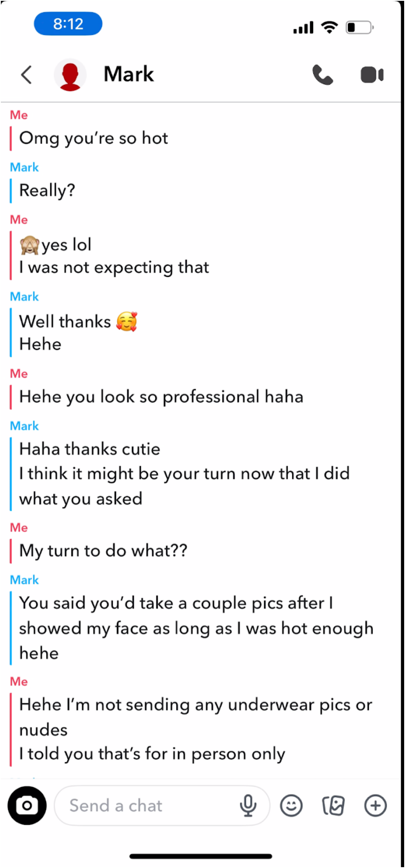Tap the 8:12 time pill
405x868 pixels.
point(68,24)
